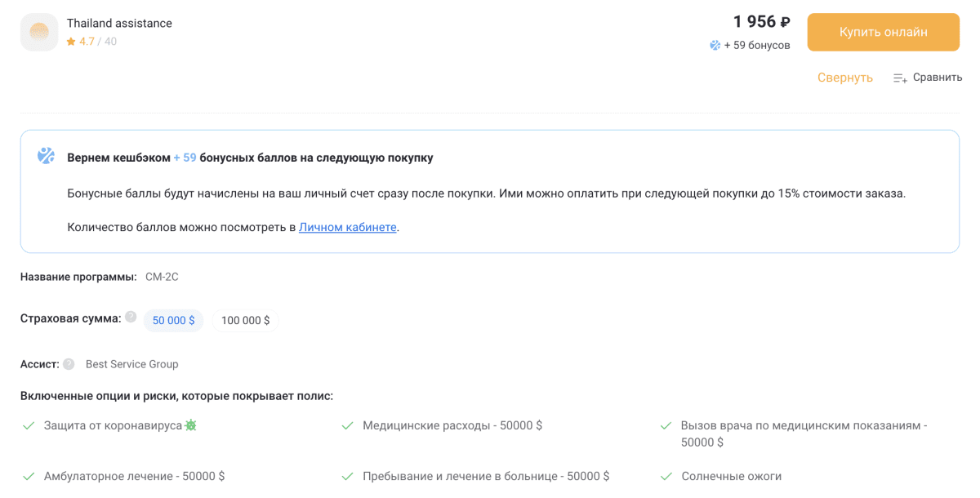
Task: Click the compare list icon
Action: coord(900,78)
